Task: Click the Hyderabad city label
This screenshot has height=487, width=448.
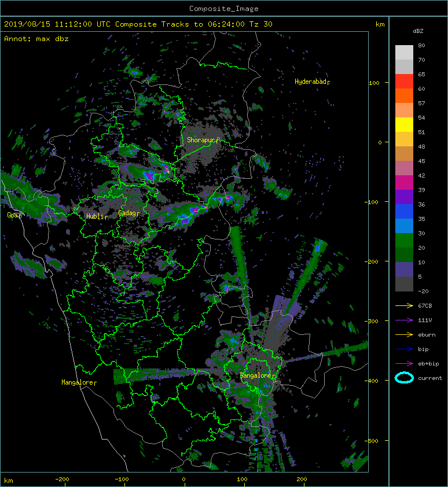Action: pos(312,82)
